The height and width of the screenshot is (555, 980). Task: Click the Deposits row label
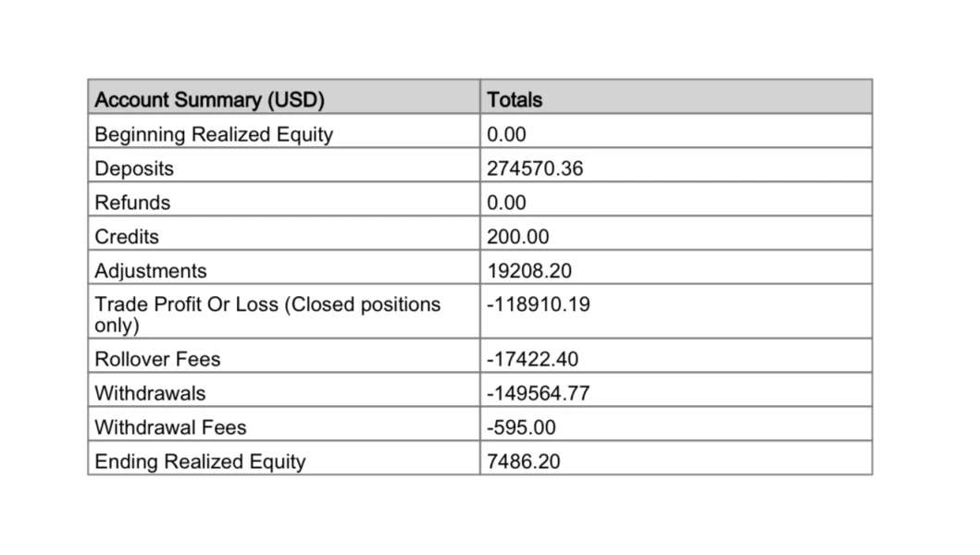pyautogui.click(x=134, y=168)
